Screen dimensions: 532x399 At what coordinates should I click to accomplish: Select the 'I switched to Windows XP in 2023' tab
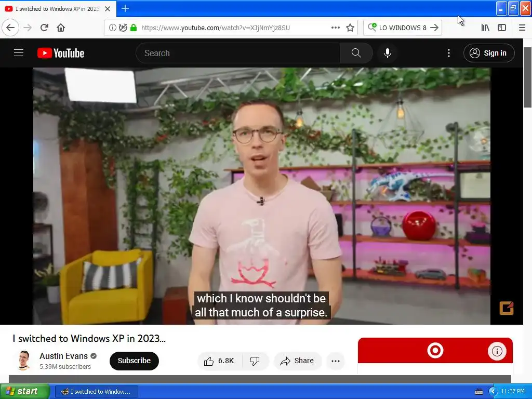(58, 9)
